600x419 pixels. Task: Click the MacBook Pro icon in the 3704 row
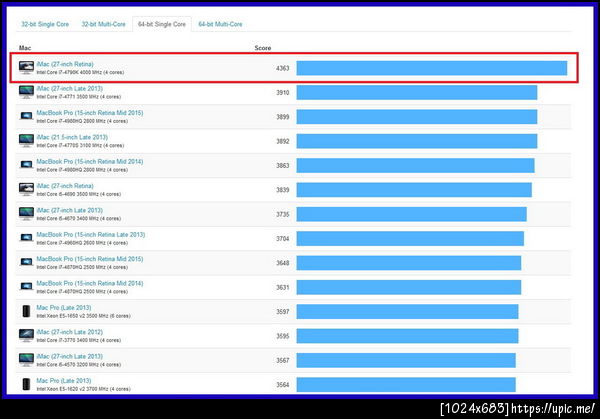(26, 238)
